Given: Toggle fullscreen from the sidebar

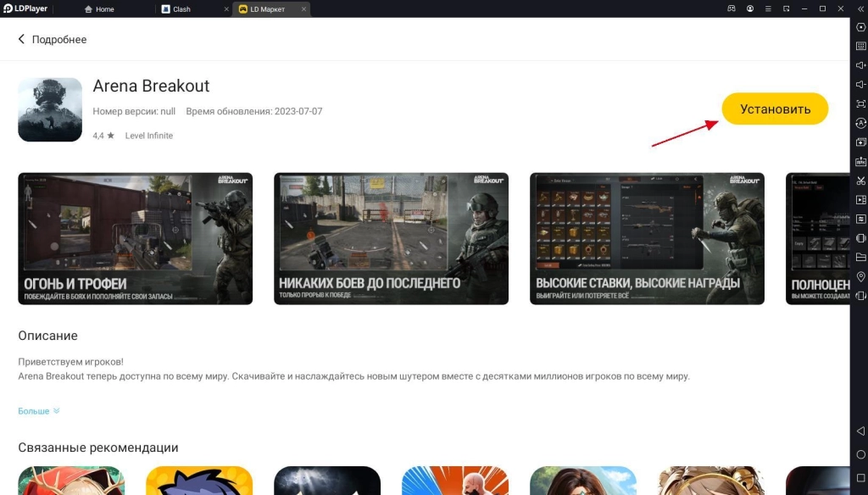Looking at the screenshot, I should point(860,103).
